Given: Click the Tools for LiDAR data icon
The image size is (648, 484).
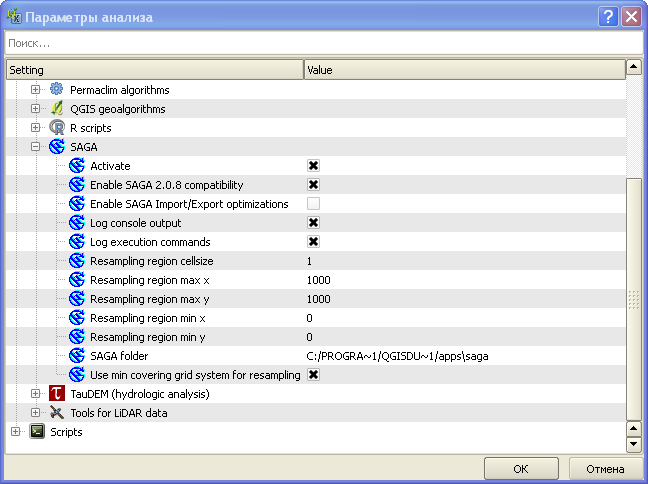Looking at the screenshot, I should point(57,413).
